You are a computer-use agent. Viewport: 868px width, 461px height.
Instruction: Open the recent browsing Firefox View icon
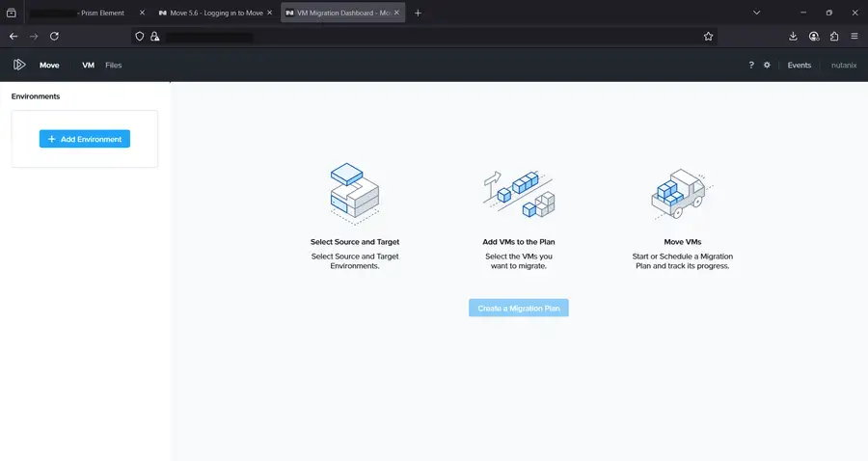[11, 13]
